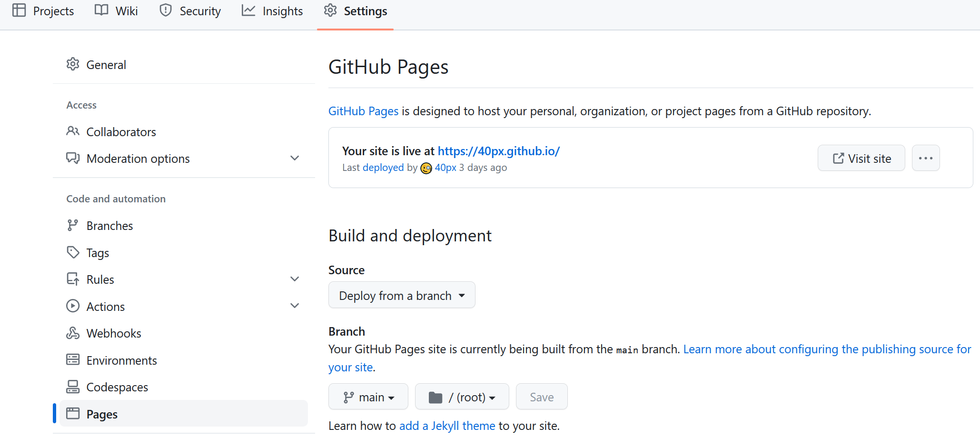Click the Environments icon in the sidebar
The image size is (980, 438).
click(x=73, y=359)
